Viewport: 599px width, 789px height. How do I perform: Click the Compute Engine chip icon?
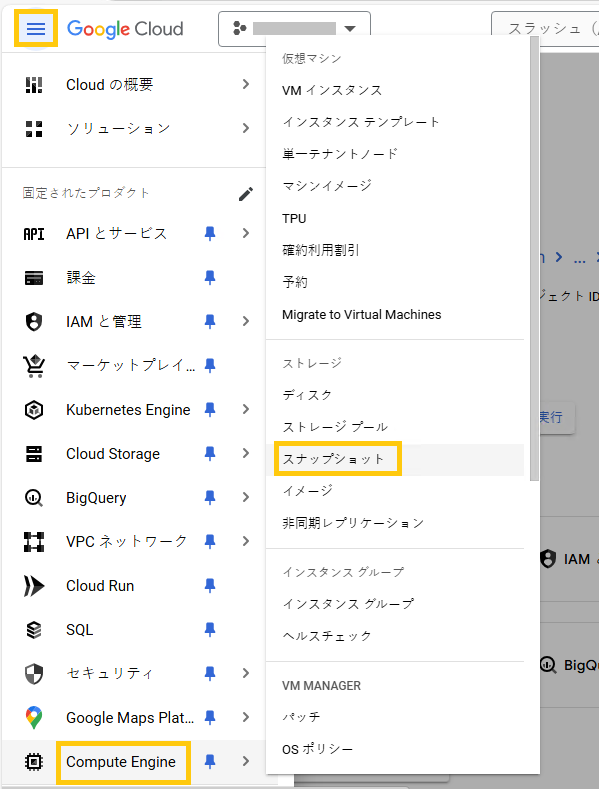point(34,762)
